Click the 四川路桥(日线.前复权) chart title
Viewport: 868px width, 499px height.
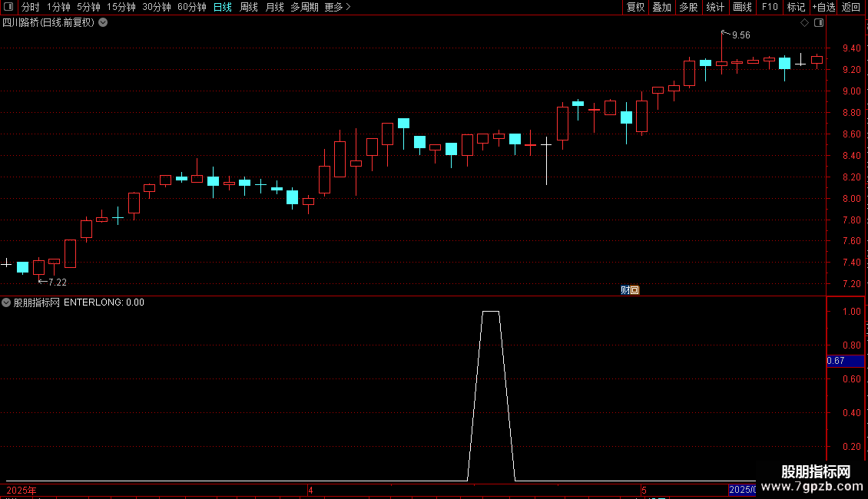(48, 22)
